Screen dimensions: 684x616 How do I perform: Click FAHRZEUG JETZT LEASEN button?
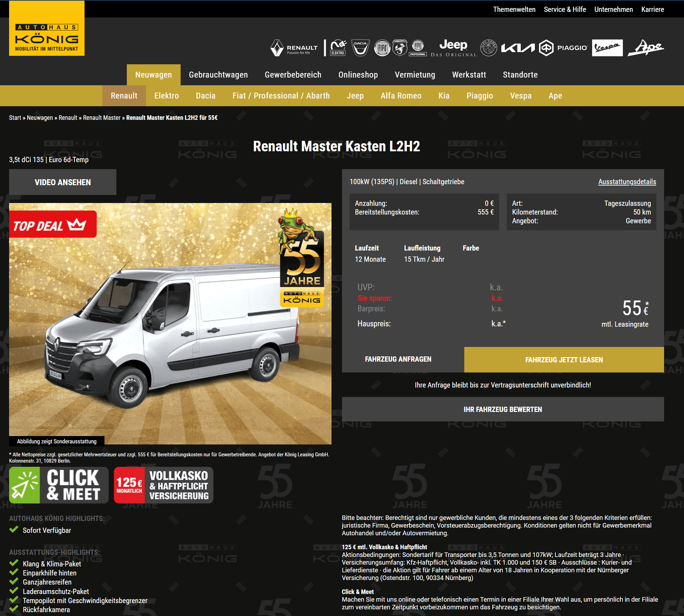click(x=564, y=360)
